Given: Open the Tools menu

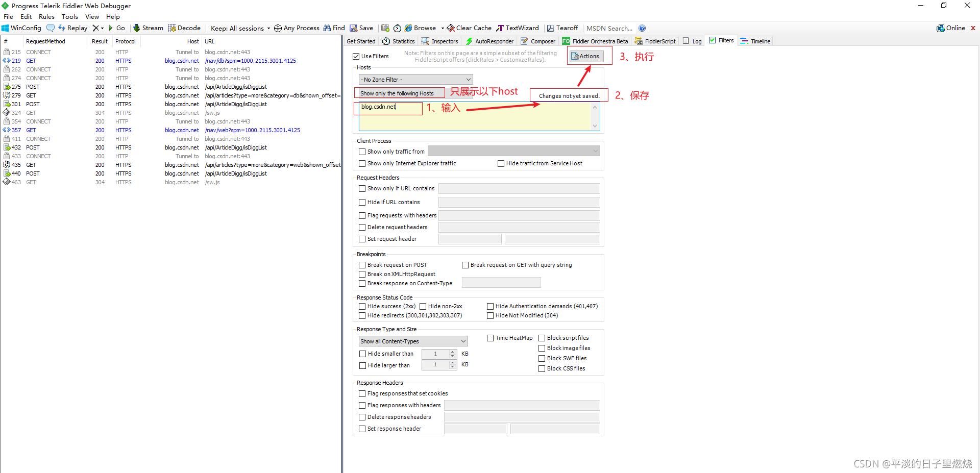Looking at the screenshot, I should pos(69,17).
